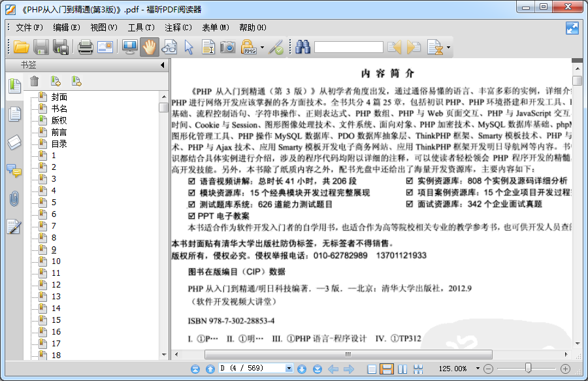This screenshot has height=381, width=588.
Task: Click the Save As disks icon
Action: pos(60,47)
